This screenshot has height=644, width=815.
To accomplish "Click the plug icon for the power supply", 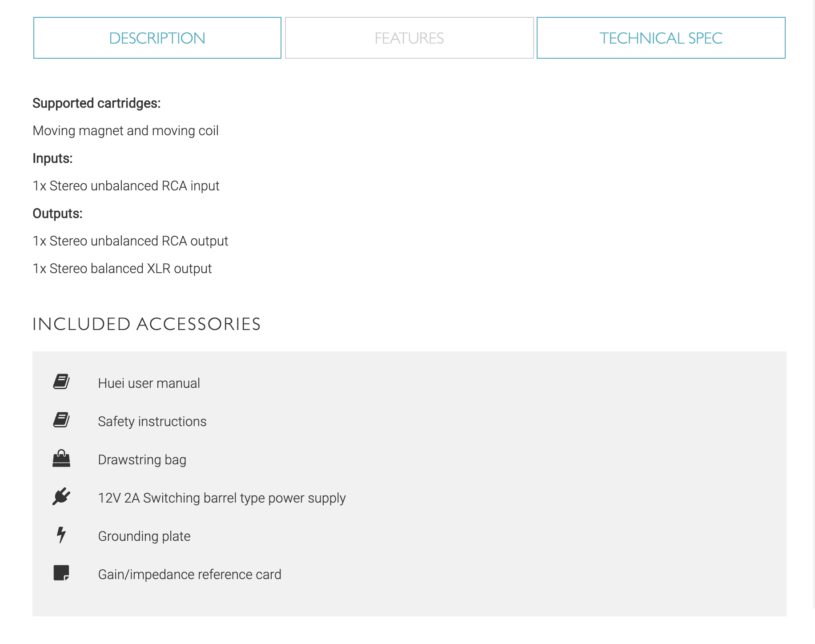I will (61, 497).
